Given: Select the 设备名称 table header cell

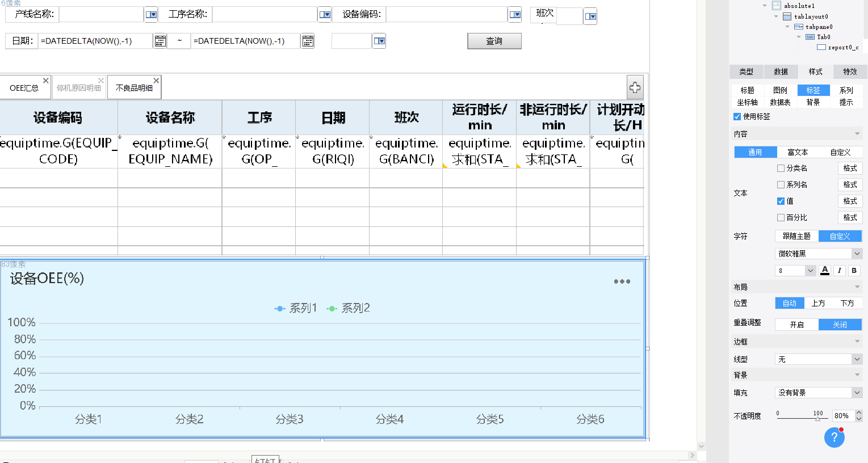Looking at the screenshot, I should point(170,117).
